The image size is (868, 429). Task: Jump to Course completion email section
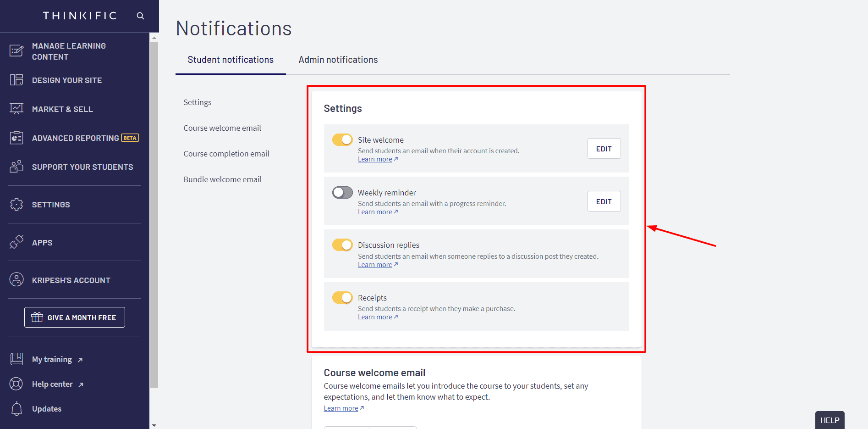click(x=226, y=154)
